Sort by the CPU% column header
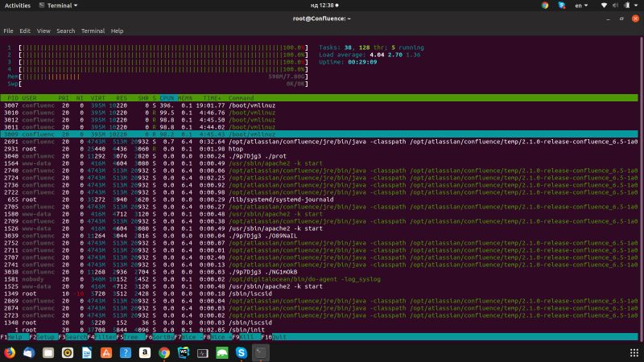The height and width of the screenshot is (362, 644). click(168, 98)
